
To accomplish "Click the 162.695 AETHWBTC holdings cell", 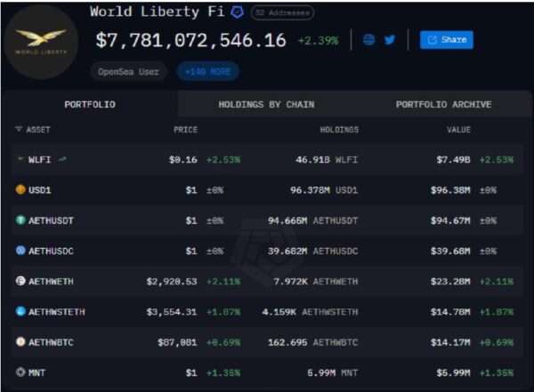I will (312, 342).
